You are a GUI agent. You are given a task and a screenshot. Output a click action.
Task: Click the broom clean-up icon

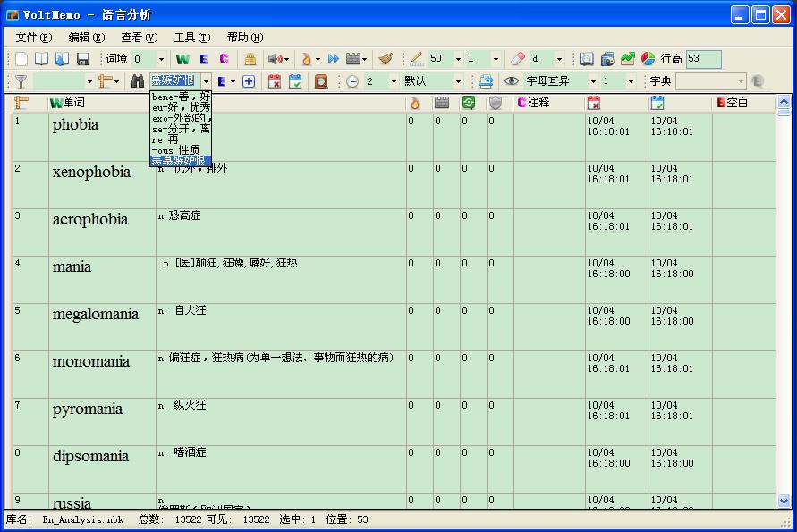(386, 59)
